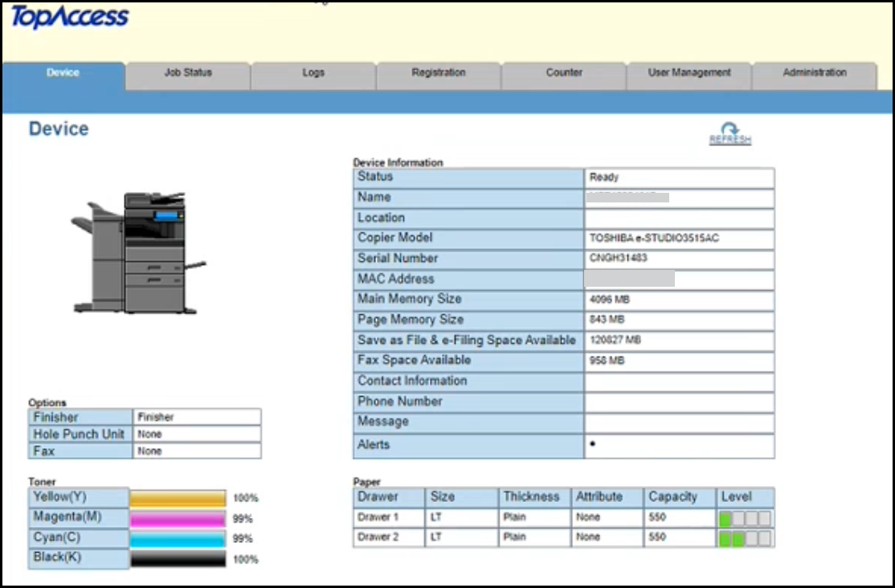Click the Black toner level bar
The image size is (895, 588).
click(178, 559)
